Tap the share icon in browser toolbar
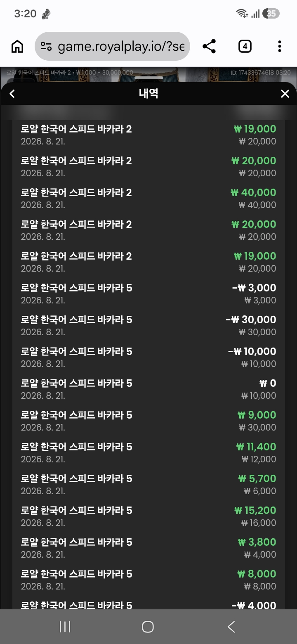The height and width of the screenshot is (644, 297). pyautogui.click(x=210, y=47)
